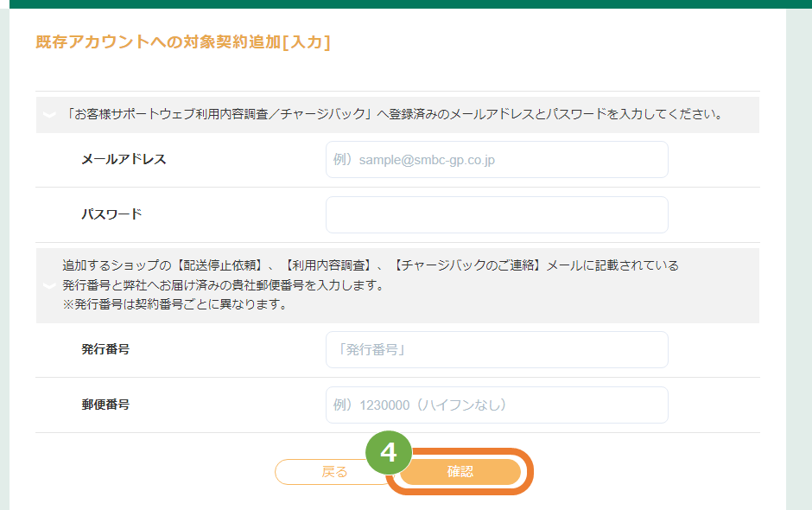Click the パスワード label text
Viewport: 812px width, 510px height.
coord(111,214)
